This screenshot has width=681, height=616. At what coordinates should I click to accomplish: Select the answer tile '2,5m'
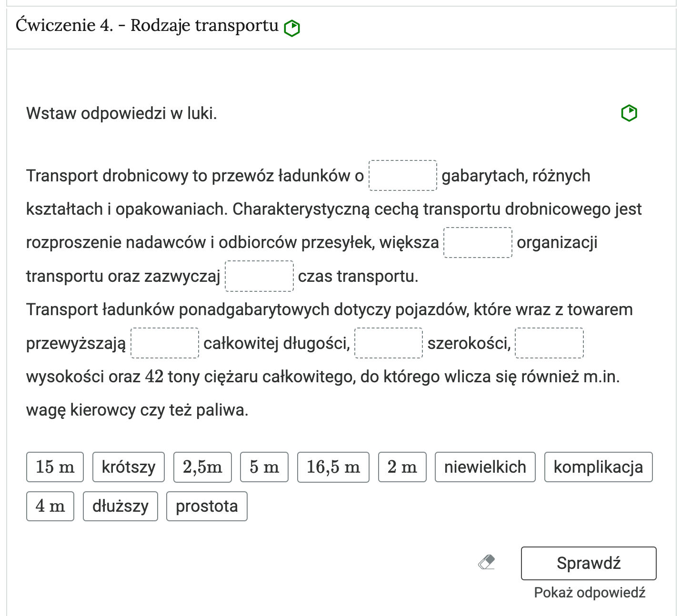202,467
